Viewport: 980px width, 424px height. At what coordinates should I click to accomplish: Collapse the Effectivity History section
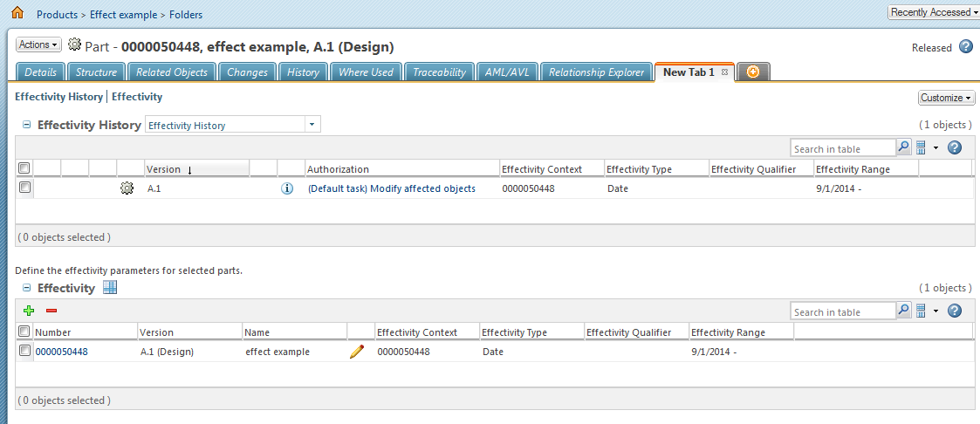coord(26,125)
